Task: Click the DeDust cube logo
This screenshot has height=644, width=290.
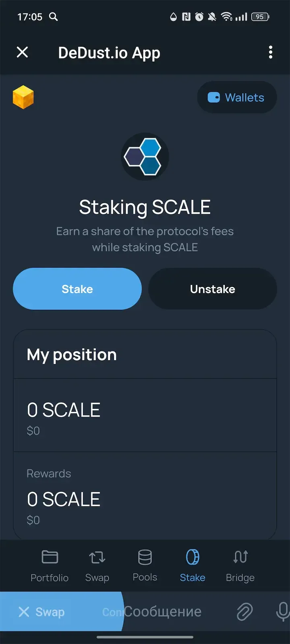Action: click(x=23, y=97)
